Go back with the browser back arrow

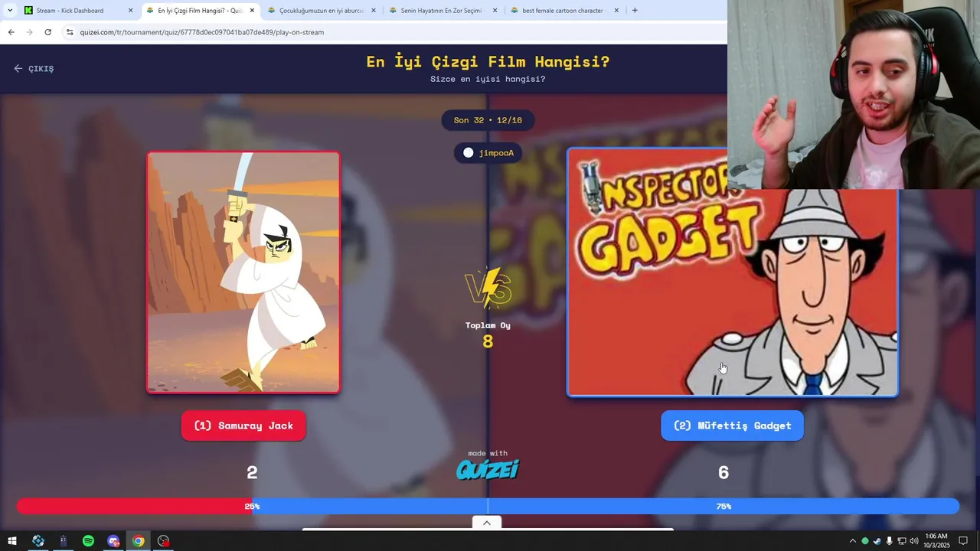(x=11, y=32)
